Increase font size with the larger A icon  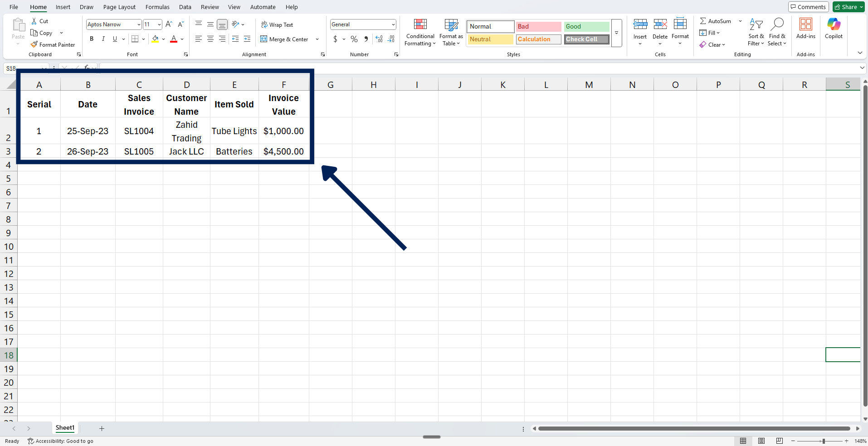pyautogui.click(x=169, y=24)
